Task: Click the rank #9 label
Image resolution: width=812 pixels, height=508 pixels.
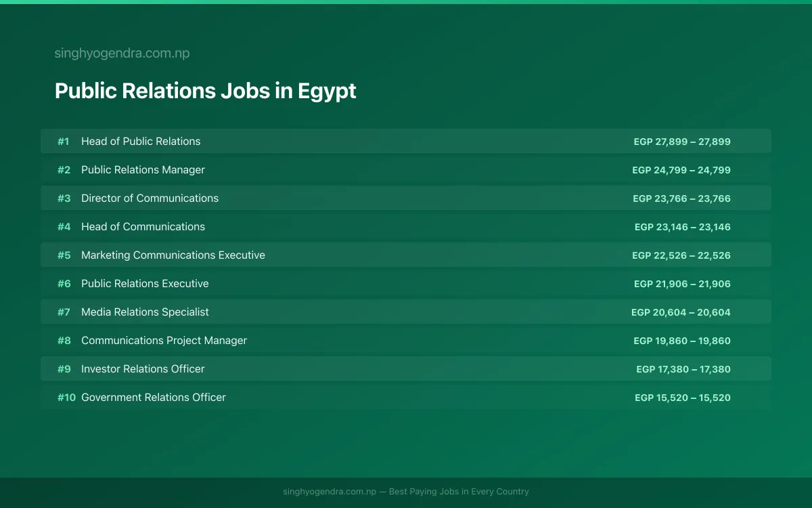Action: click(64, 369)
